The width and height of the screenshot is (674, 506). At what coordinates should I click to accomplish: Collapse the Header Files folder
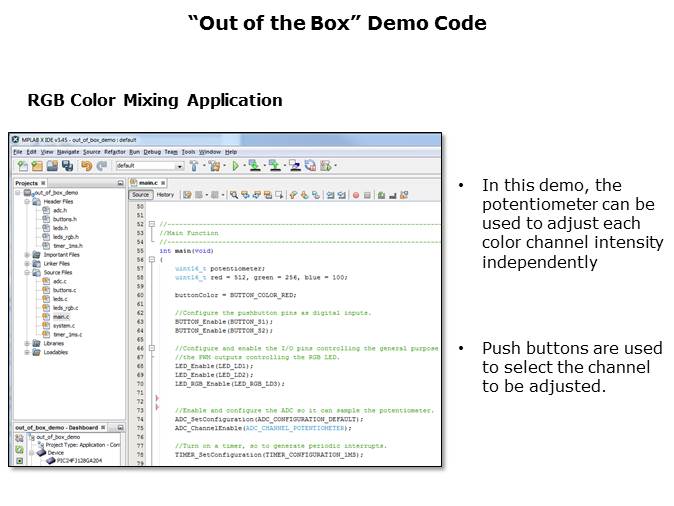coord(27,202)
